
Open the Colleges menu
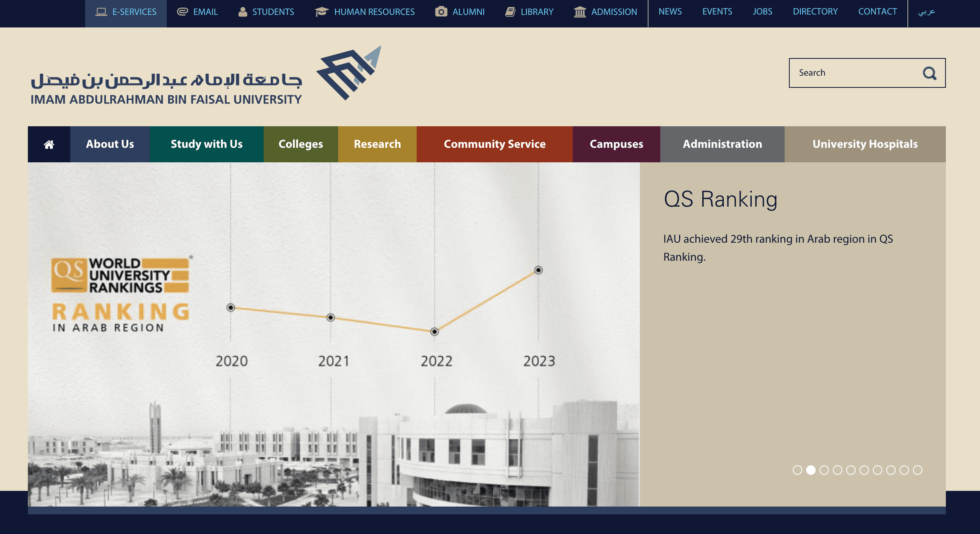(x=301, y=144)
